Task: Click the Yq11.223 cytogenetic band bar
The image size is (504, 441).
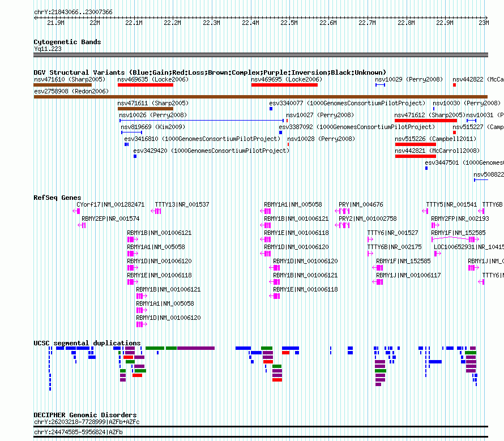Action: [x=260, y=55]
